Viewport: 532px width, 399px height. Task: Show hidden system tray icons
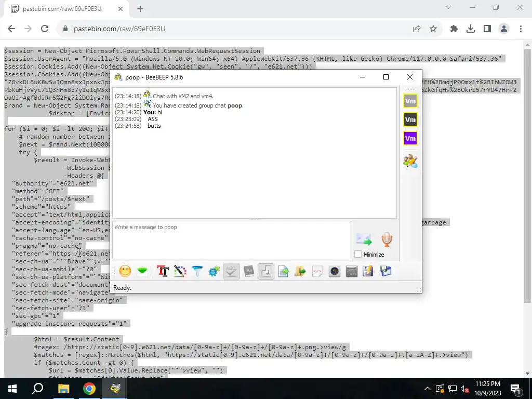(x=428, y=389)
